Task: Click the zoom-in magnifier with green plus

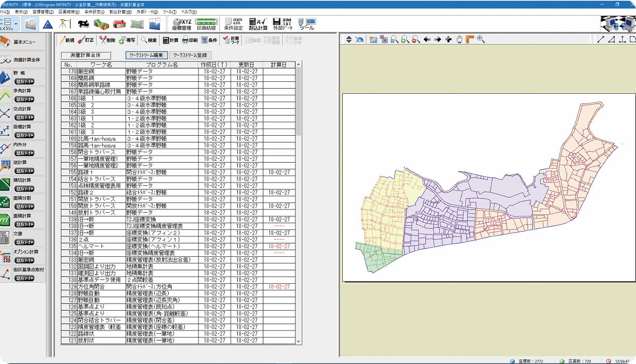Action: pos(405,39)
